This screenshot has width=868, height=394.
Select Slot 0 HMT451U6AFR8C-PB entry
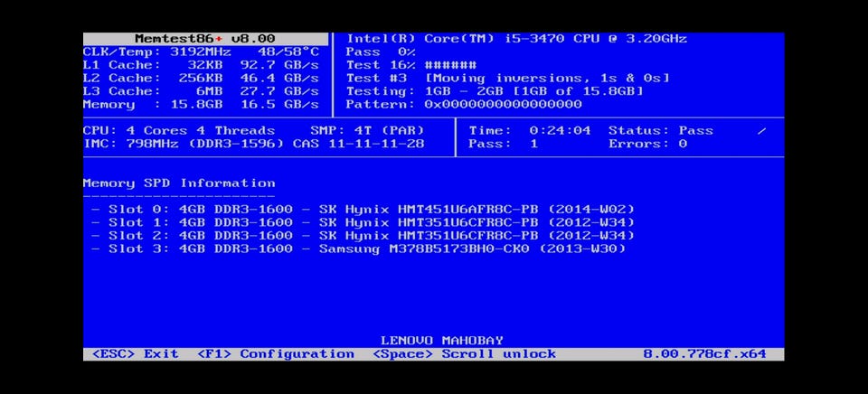[x=363, y=210]
